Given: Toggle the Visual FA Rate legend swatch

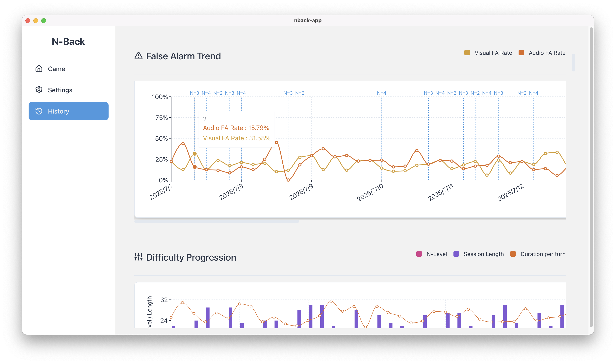Looking at the screenshot, I should [467, 53].
